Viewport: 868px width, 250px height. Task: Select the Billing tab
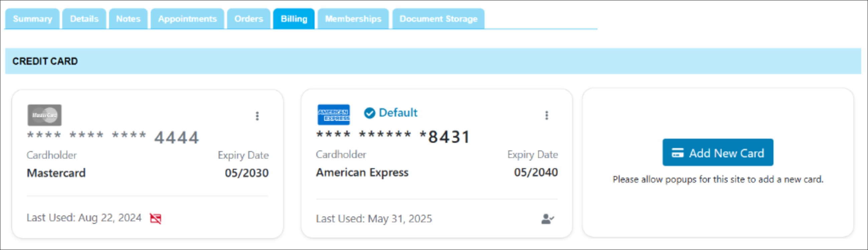[294, 19]
